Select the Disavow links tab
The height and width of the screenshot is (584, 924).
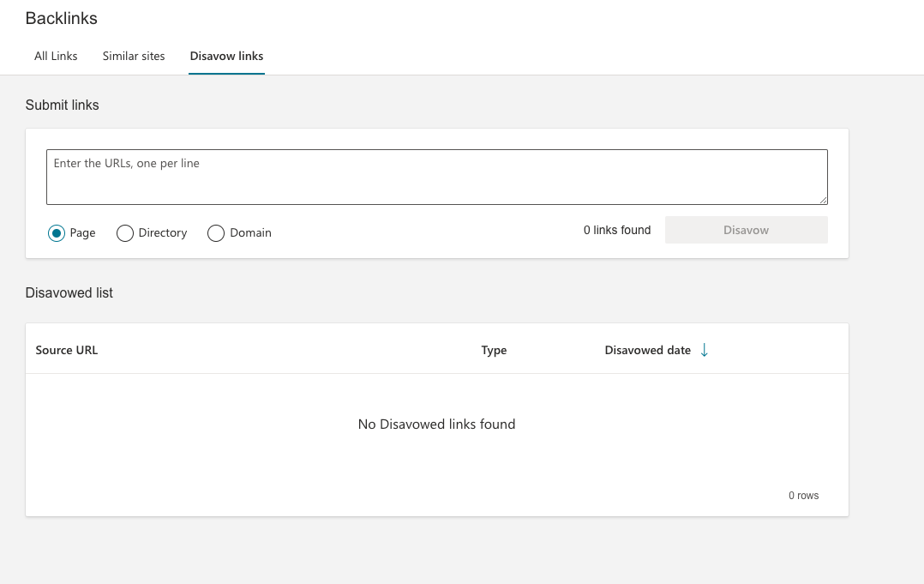coord(225,56)
